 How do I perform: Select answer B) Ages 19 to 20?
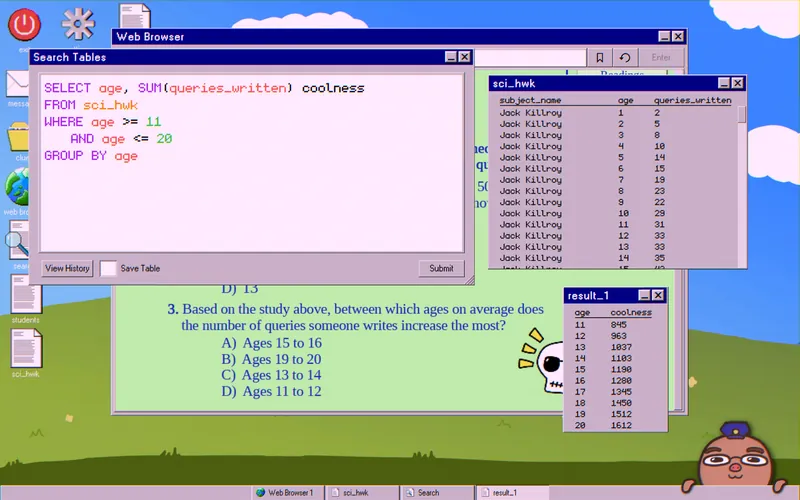[x=271, y=359]
